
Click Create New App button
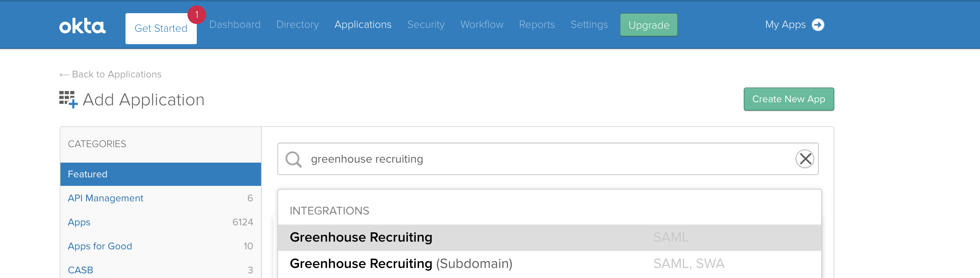click(789, 99)
